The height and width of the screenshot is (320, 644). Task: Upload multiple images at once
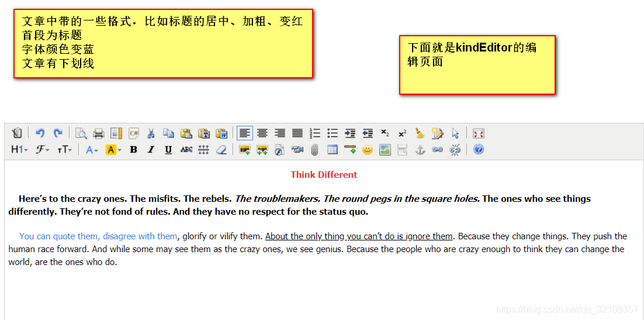pos(262,150)
